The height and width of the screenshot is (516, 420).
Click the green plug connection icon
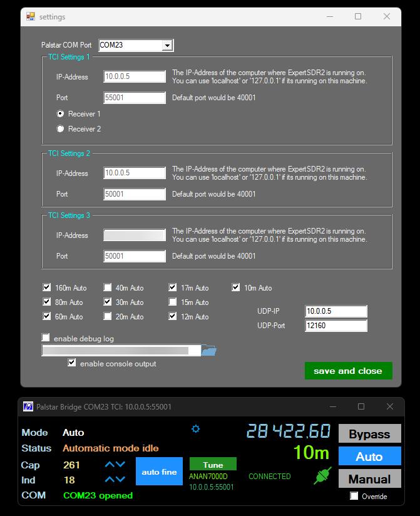[322, 476]
